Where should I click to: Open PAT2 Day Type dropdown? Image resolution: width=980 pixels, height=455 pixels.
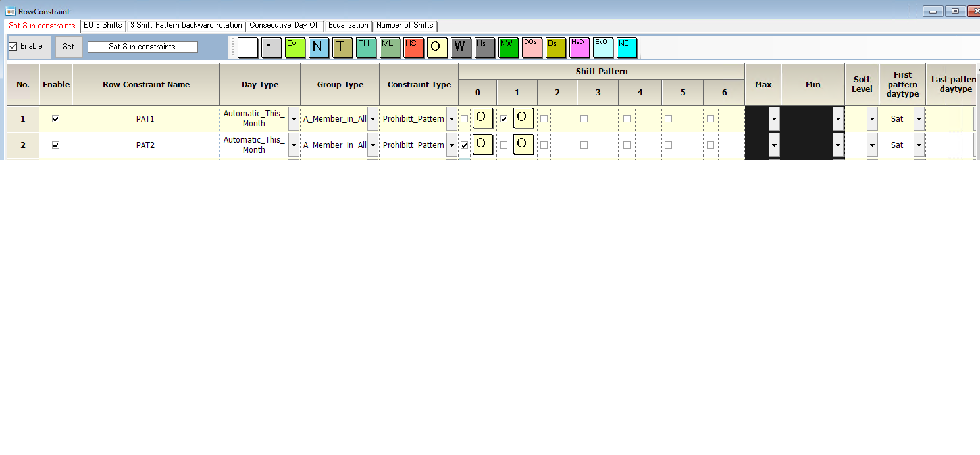pyautogui.click(x=294, y=145)
